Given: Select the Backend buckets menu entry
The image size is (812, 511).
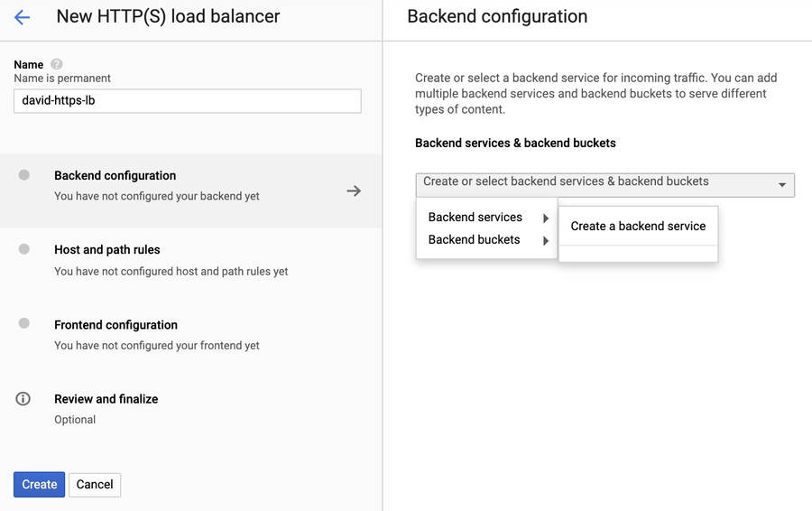Looking at the screenshot, I should (475, 240).
